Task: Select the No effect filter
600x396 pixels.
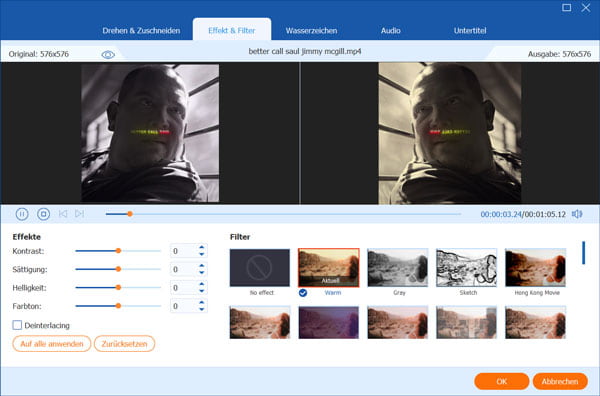Action: click(x=260, y=268)
